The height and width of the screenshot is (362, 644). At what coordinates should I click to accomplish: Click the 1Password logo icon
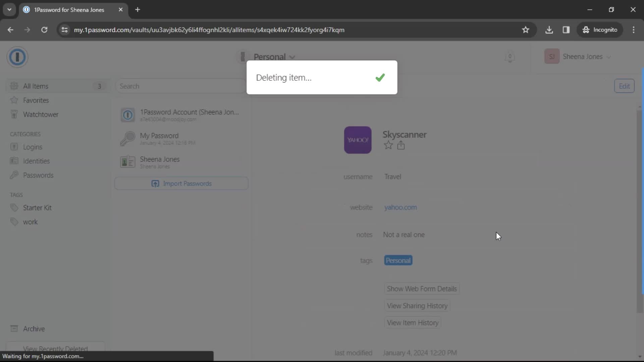coord(17,57)
